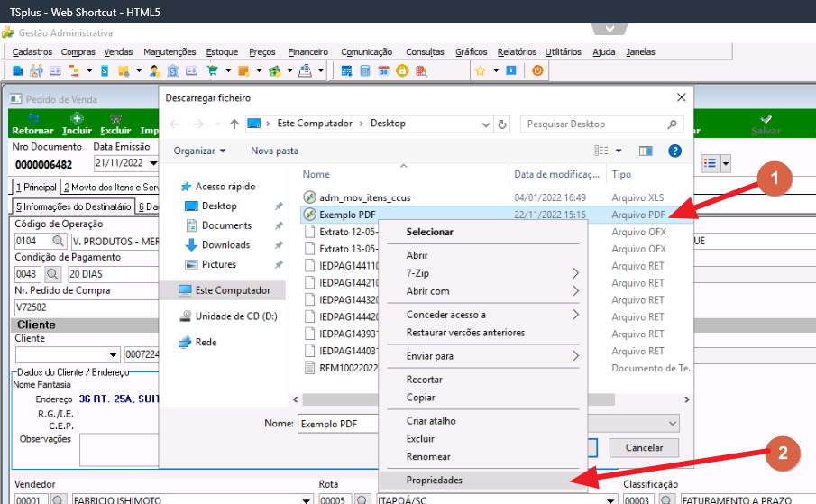Image resolution: width=816 pixels, height=504 pixels.
Task: Click the orange box toolbar icon
Action: [243, 70]
